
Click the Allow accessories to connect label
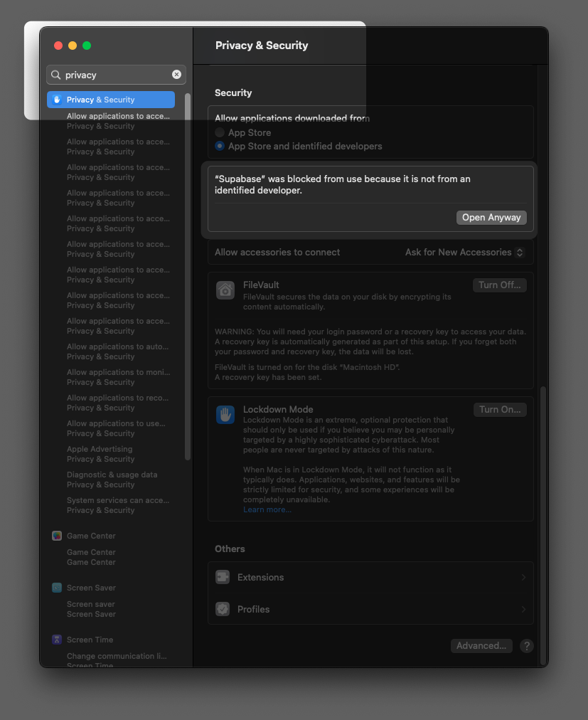(x=277, y=252)
